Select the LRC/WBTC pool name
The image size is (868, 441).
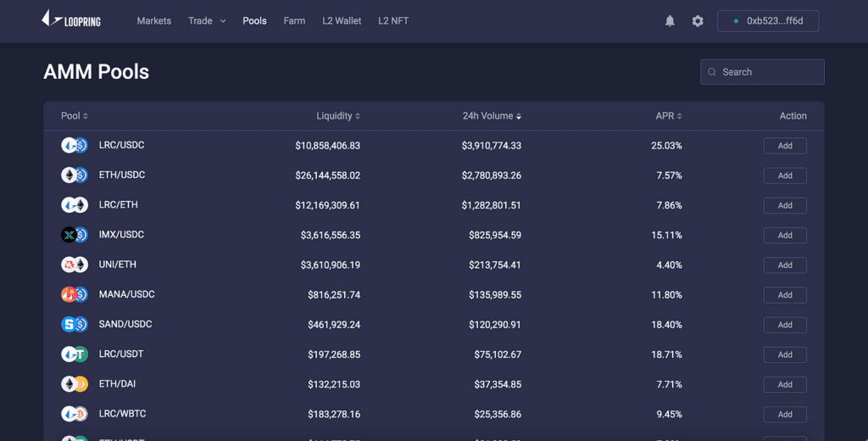click(x=122, y=415)
